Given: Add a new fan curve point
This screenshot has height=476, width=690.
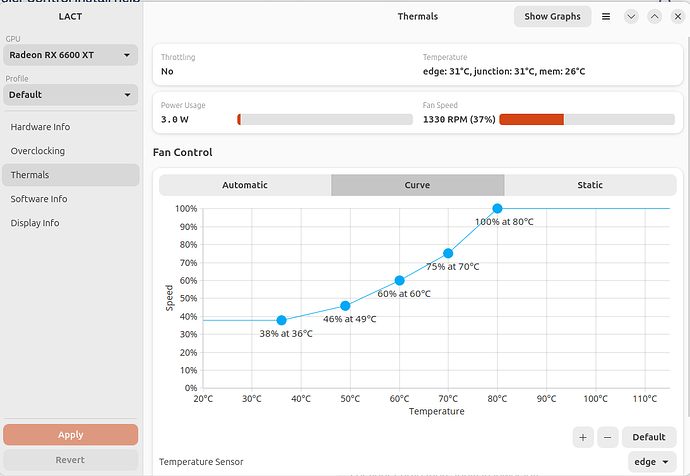Looking at the screenshot, I should pos(583,437).
